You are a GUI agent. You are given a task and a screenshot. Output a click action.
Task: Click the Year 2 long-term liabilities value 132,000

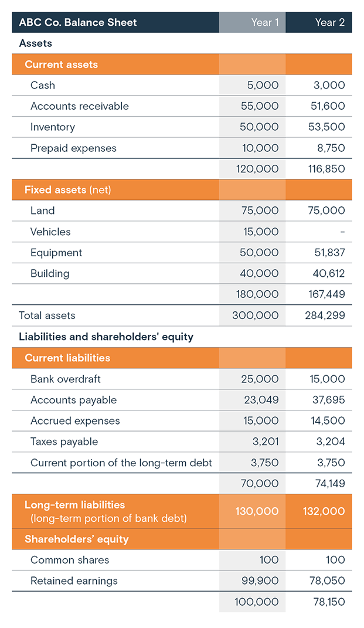pyautogui.click(x=324, y=511)
